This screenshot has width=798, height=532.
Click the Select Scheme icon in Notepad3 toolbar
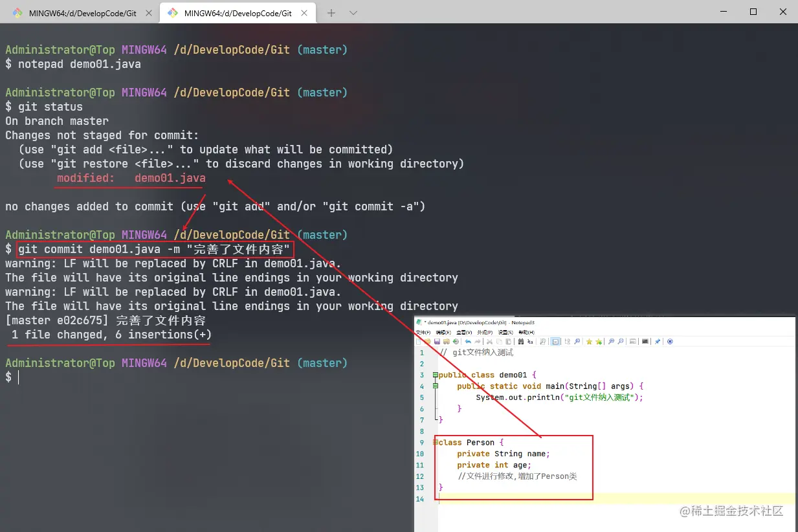[x=632, y=341]
